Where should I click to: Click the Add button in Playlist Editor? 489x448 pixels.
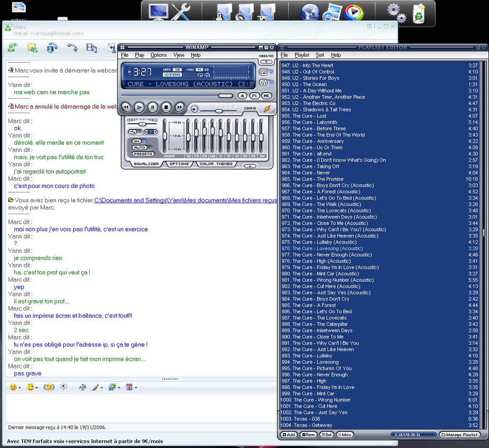pos(289,435)
